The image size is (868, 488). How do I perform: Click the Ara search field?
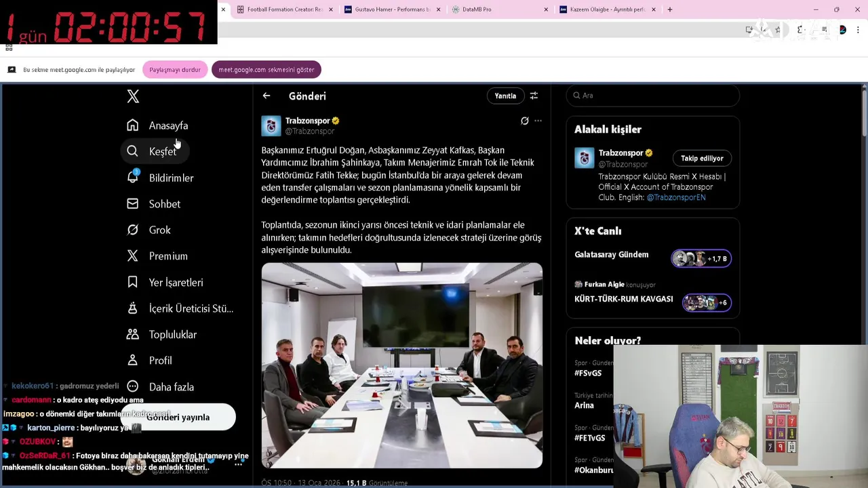pyautogui.click(x=652, y=96)
